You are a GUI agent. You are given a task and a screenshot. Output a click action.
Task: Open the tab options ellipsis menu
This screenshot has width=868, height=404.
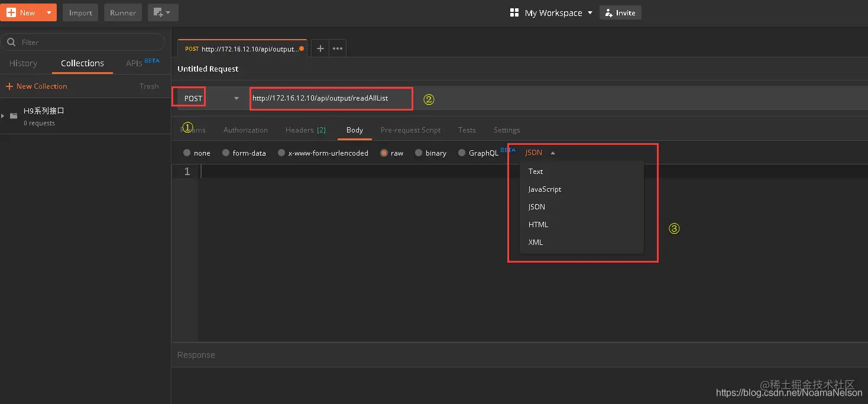(x=338, y=49)
